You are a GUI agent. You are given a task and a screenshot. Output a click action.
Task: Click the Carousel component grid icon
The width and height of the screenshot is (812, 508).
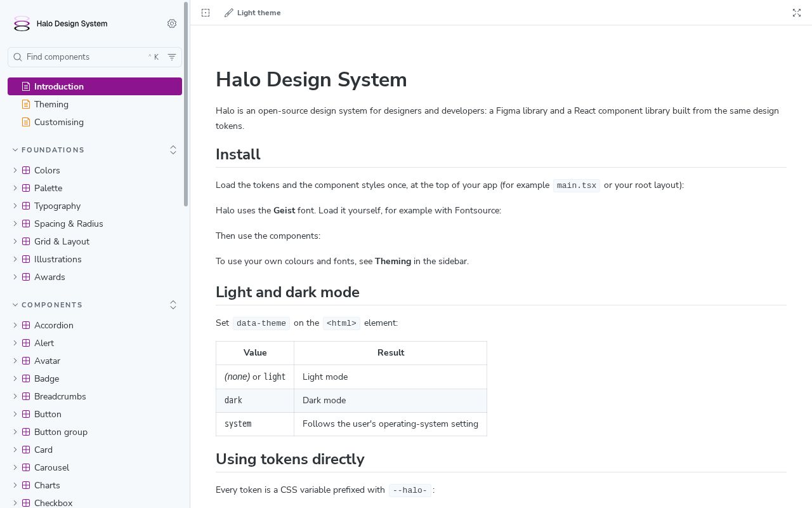pyautogui.click(x=26, y=467)
